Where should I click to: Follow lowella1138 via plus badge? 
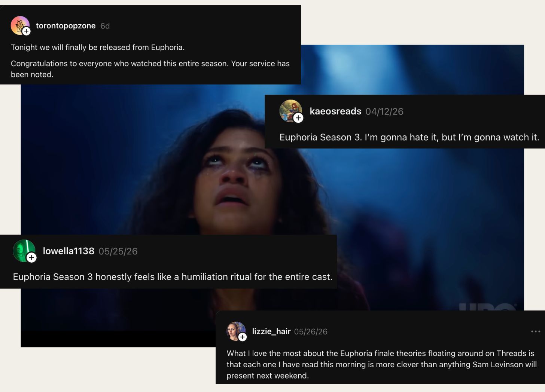[x=31, y=258]
